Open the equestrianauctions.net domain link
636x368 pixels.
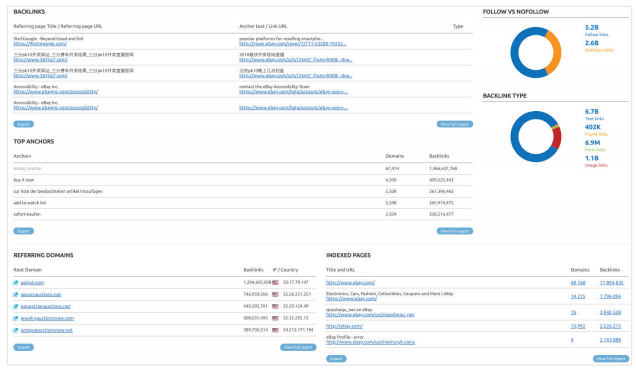45,306
